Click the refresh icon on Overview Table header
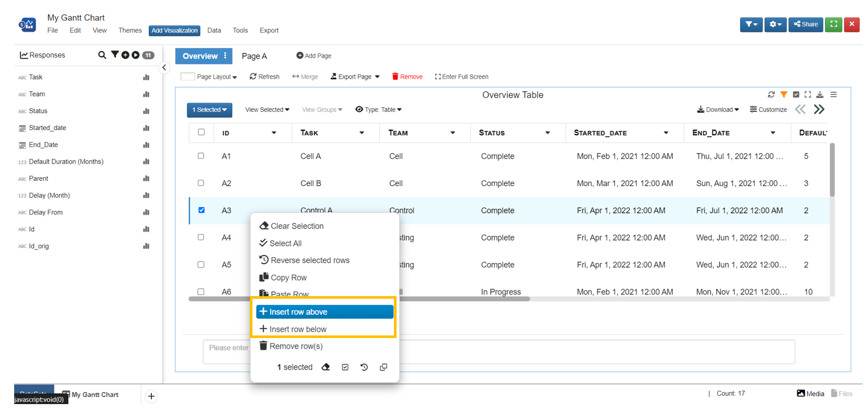This screenshot has height=413, width=868. [771, 95]
